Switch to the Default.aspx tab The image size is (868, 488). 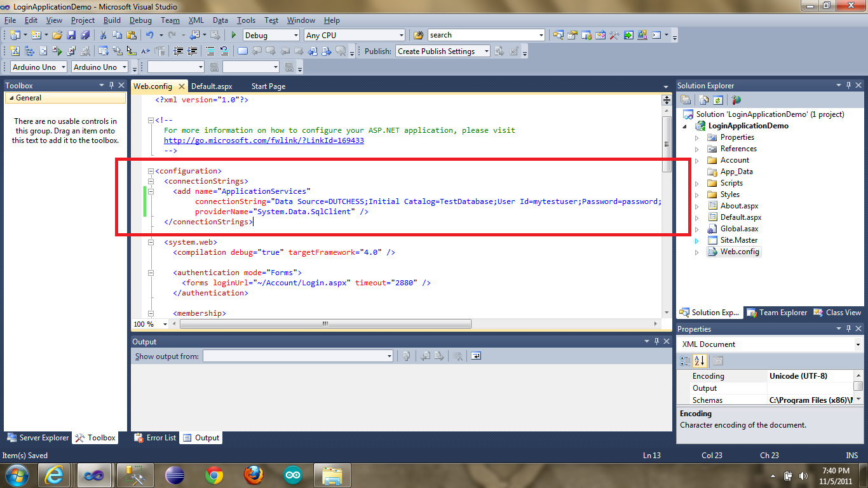(212, 86)
